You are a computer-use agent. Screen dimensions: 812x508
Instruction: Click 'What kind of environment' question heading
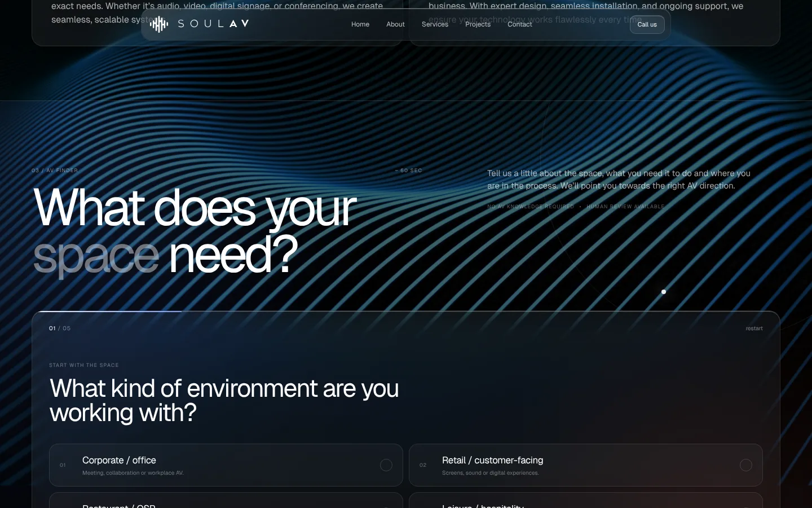[224, 400]
